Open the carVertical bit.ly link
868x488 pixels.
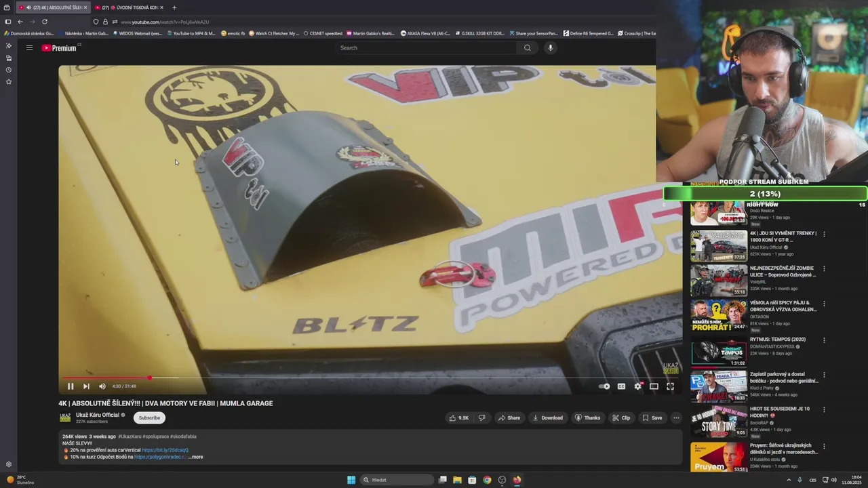pyautogui.click(x=165, y=450)
